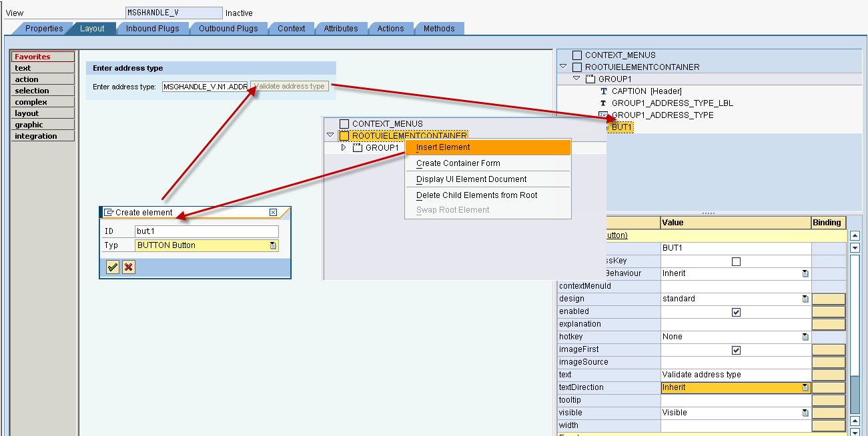Viewport: 868px width, 436px height.
Task: Open the hotkey dropdown set to None
Action: pyautogui.click(x=805, y=337)
